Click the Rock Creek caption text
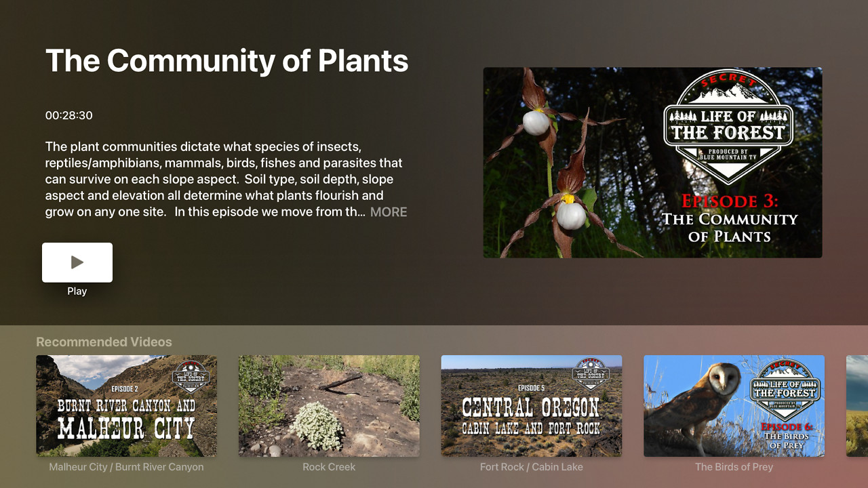 [329, 467]
